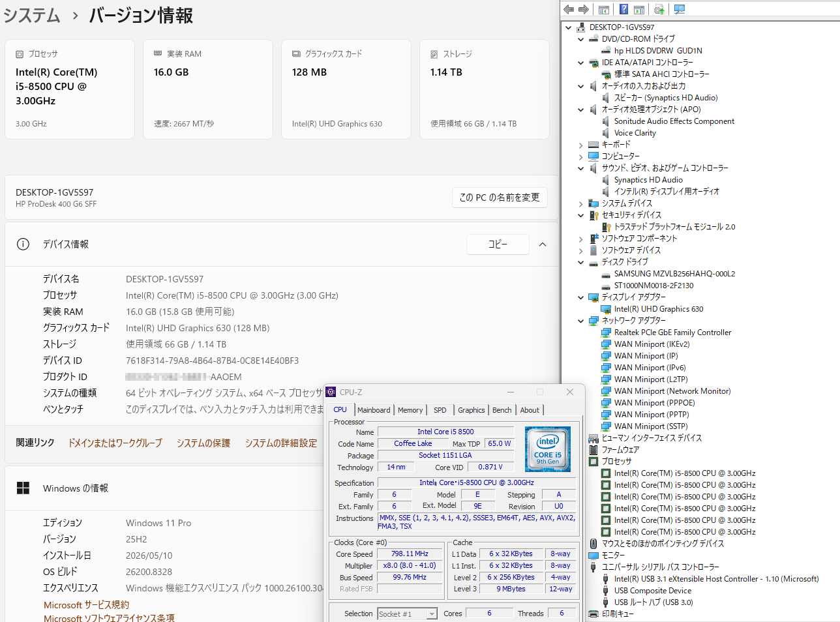Screen dimensions: 840x622
Task: Click the icon on the グラフィックス カード card
Action: coord(296,53)
